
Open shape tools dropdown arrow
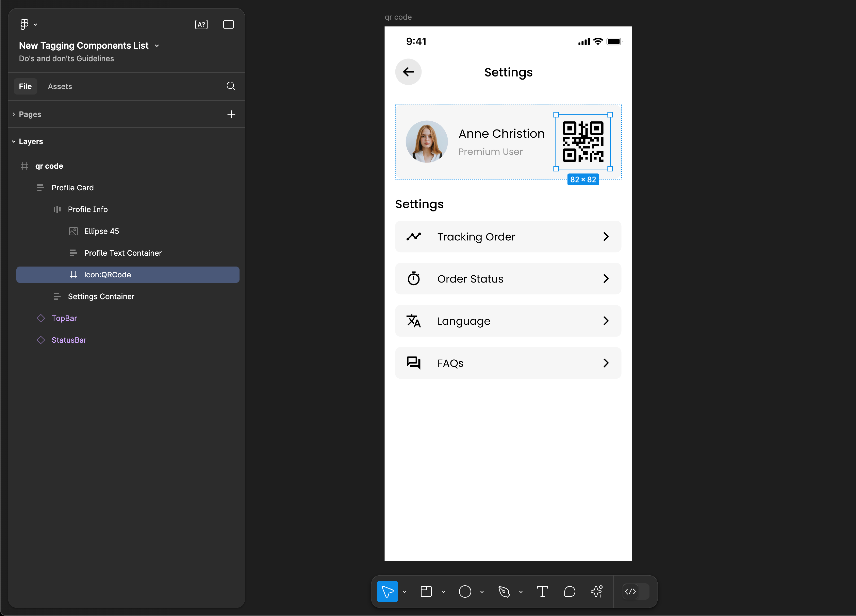(482, 592)
